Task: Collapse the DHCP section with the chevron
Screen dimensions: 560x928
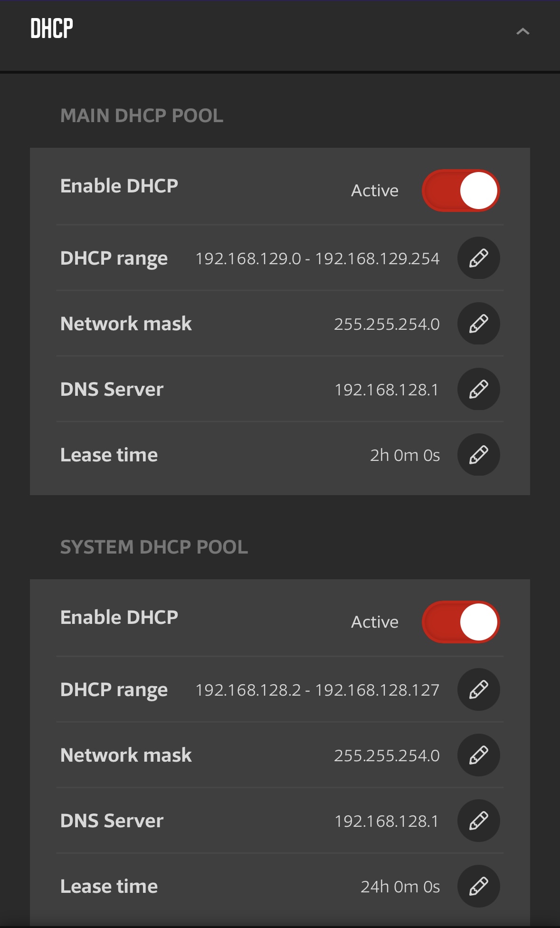Action: [522, 31]
